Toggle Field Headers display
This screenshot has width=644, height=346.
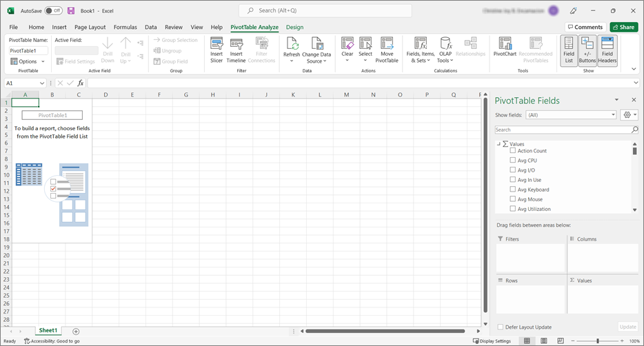coord(607,50)
